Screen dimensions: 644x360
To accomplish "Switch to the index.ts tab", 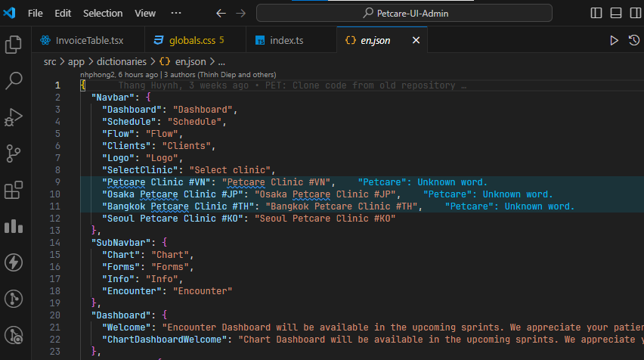I will coord(291,40).
